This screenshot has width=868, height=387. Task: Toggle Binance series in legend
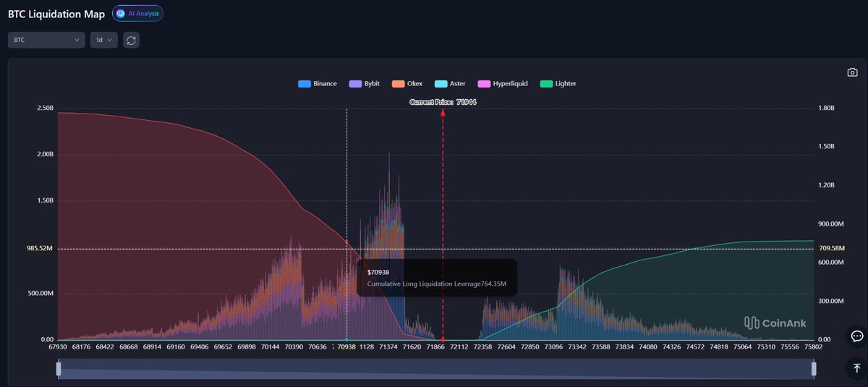pyautogui.click(x=318, y=84)
